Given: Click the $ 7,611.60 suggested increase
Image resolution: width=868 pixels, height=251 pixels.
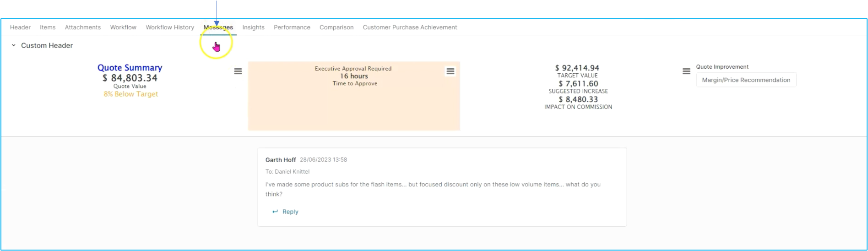Looking at the screenshot, I should [x=578, y=84].
